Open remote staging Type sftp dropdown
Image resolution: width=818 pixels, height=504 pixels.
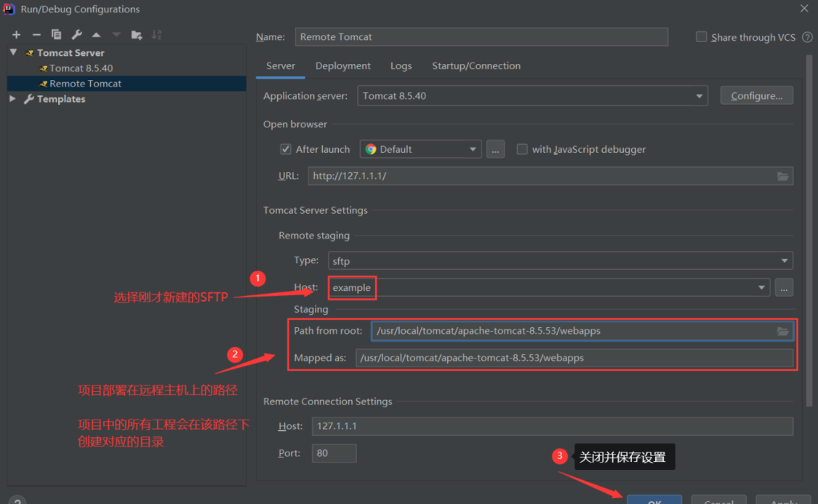[561, 260]
